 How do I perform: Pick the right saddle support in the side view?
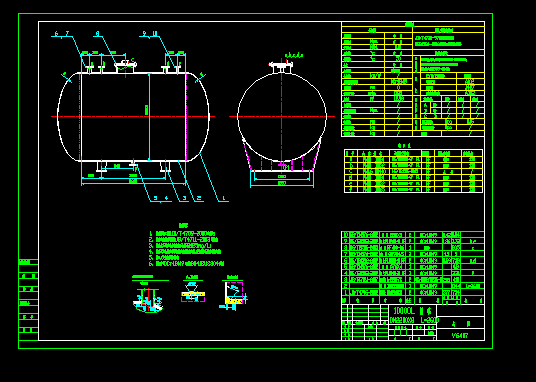tap(165, 166)
